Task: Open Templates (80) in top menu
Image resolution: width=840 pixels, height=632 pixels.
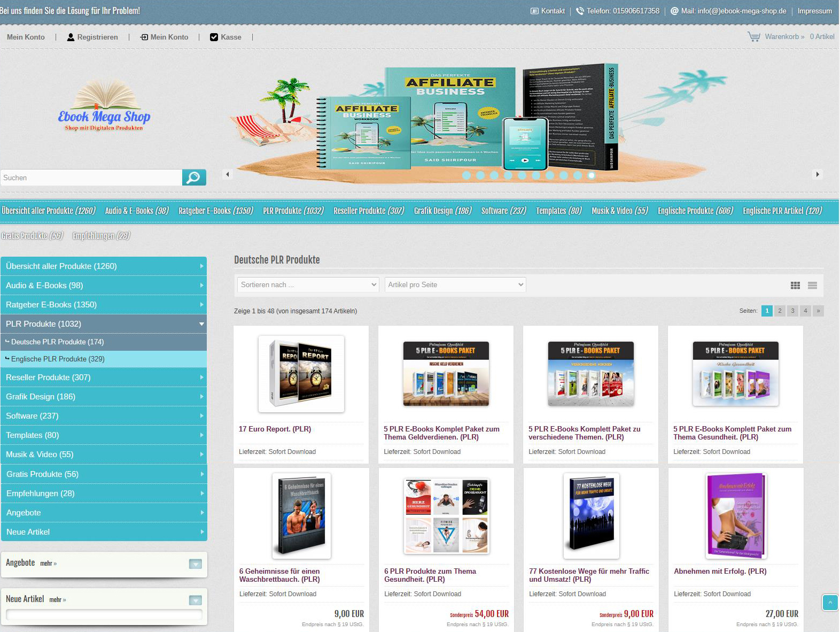Action: (559, 211)
